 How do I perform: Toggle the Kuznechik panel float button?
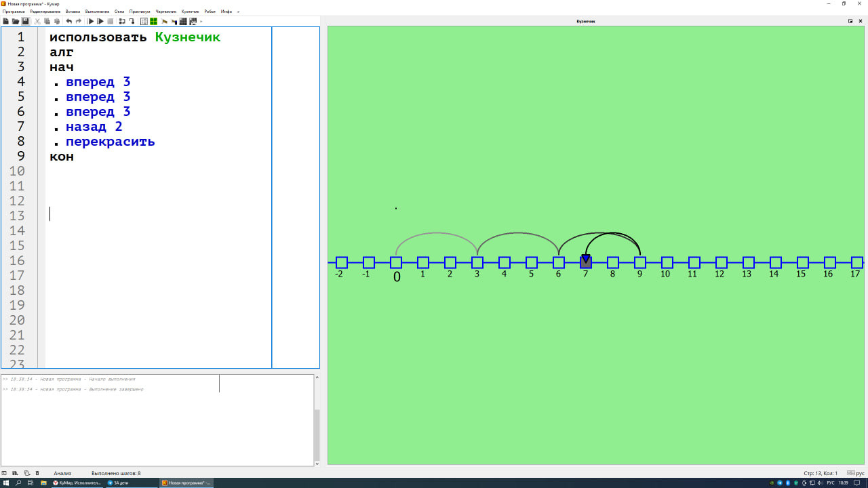pyautogui.click(x=850, y=21)
